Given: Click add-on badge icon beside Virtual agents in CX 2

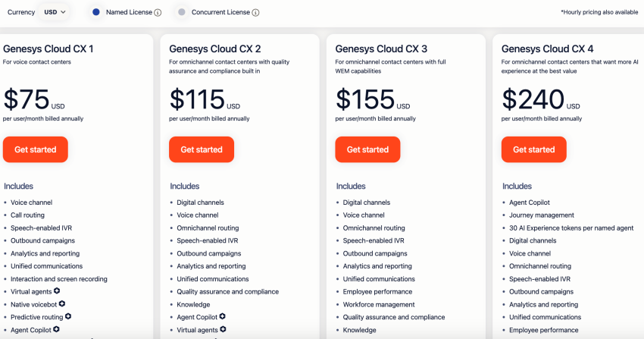Looking at the screenshot, I should tap(223, 329).
